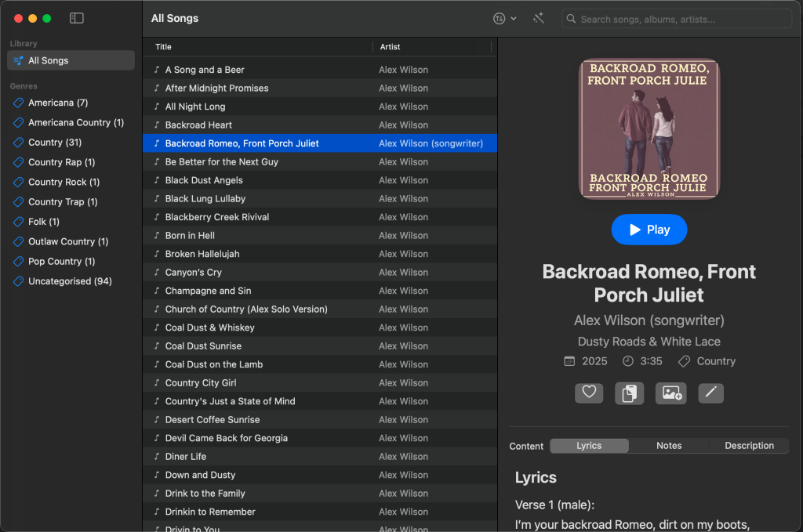This screenshot has width=803, height=532.
Task: Click the duration clock icon
Action: click(628, 361)
